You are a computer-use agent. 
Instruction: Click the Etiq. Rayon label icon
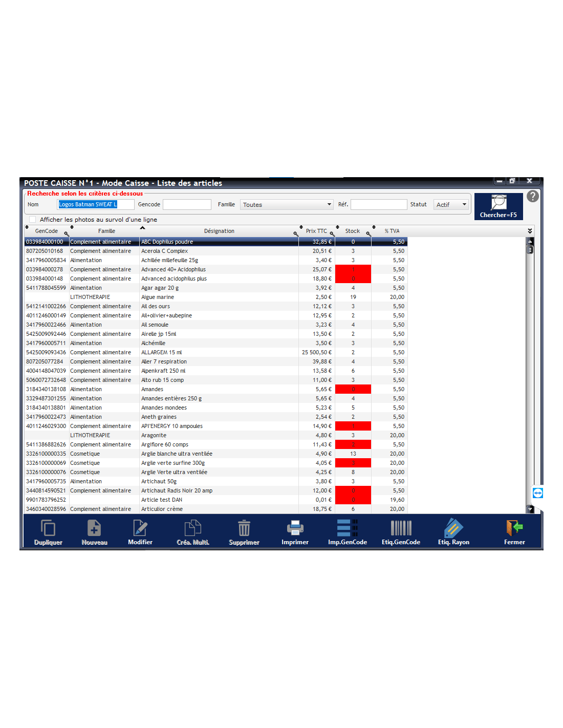pos(453,529)
